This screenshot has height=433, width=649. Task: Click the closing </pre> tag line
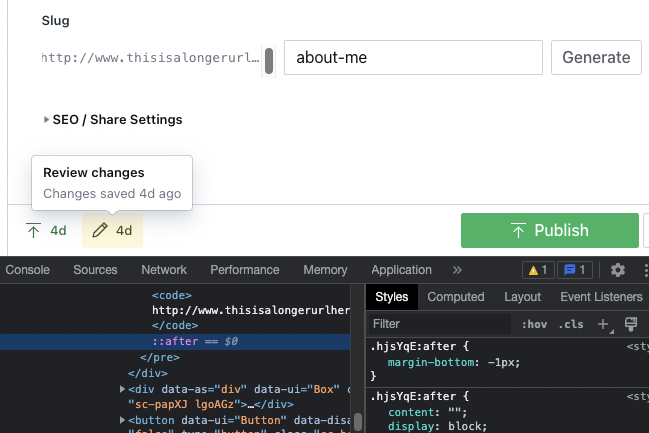click(x=160, y=357)
